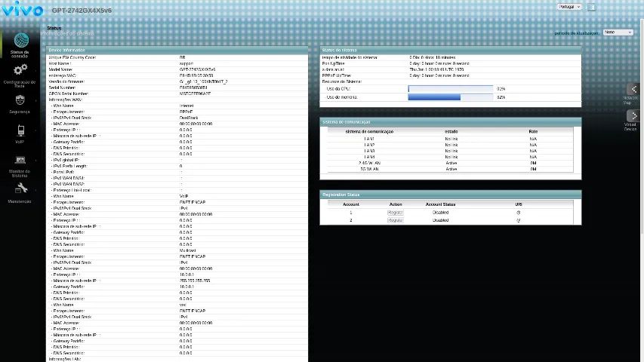Select the Wan Name value Multicast
The image size is (644, 362).
pos(188,250)
